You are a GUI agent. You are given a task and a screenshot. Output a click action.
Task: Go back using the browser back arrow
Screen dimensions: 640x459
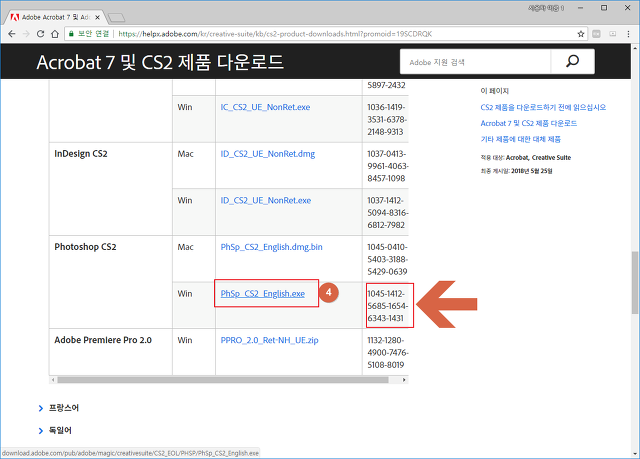pos(12,34)
